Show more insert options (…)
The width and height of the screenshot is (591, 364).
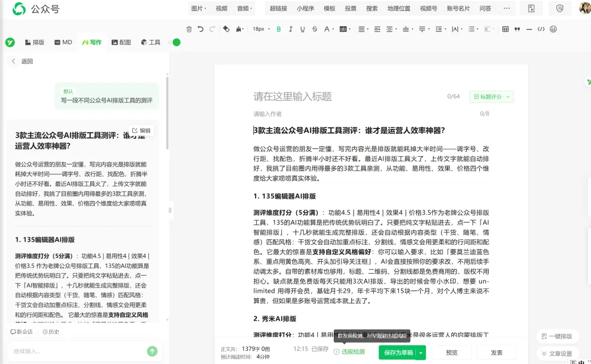pyautogui.click(x=507, y=8)
